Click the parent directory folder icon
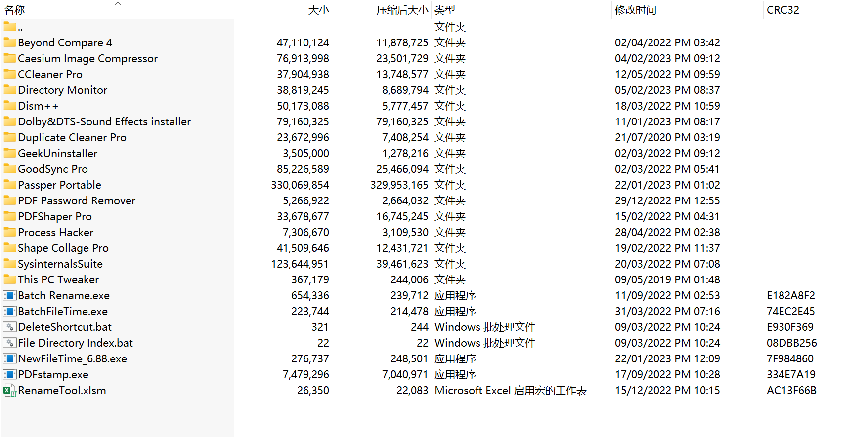The width and height of the screenshot is (868, 437). pyautogui.click(x=9, y=26)
